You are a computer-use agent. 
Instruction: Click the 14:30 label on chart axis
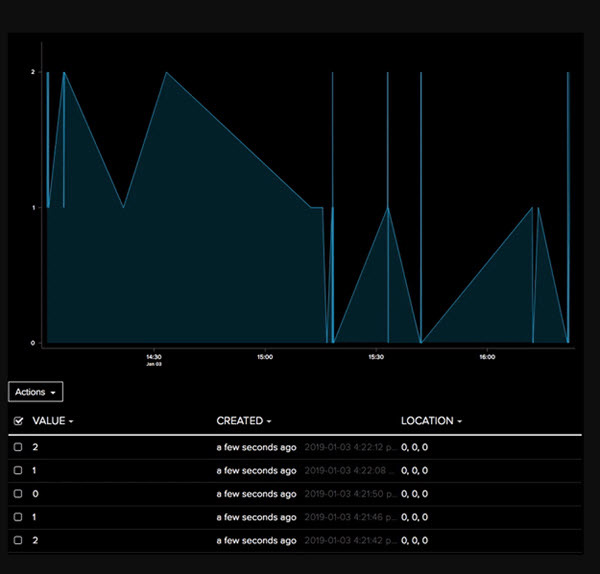click(x=154, y=356)
